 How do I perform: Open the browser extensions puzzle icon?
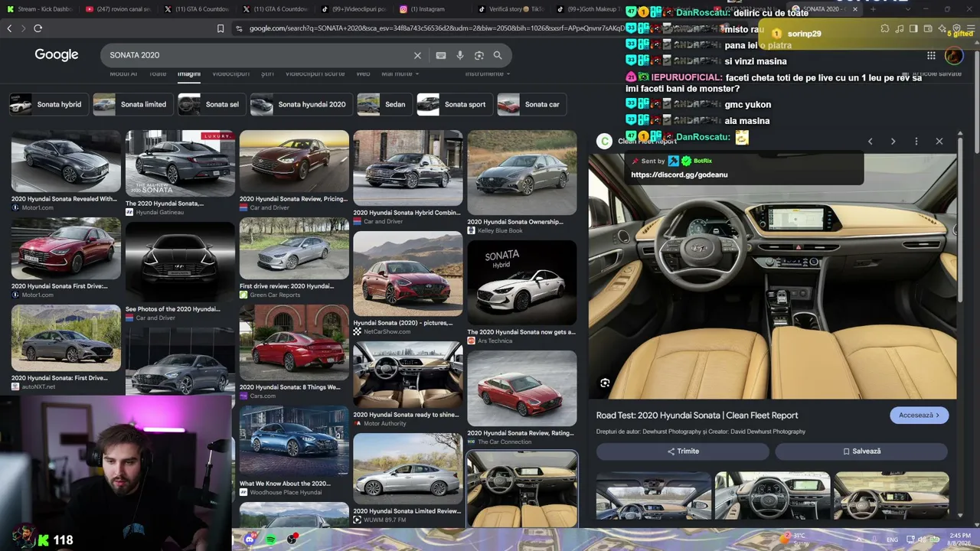coord(885,28)
